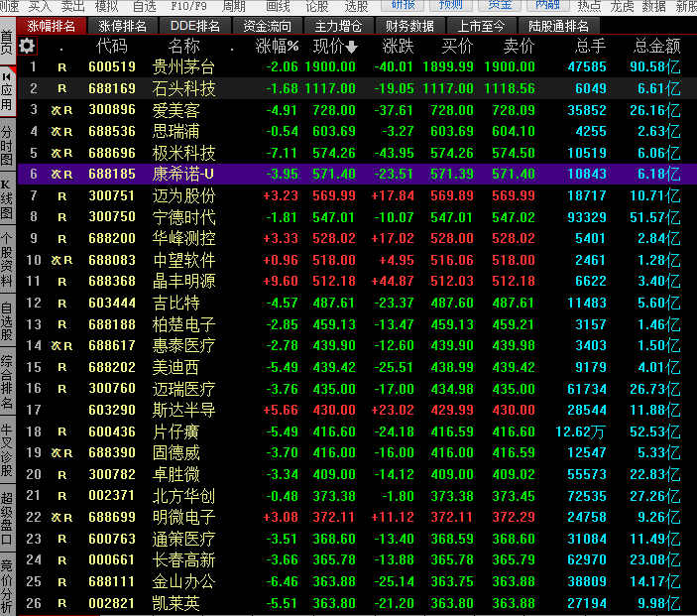Open the 综合排名 sidebar tab

point(7,382)
